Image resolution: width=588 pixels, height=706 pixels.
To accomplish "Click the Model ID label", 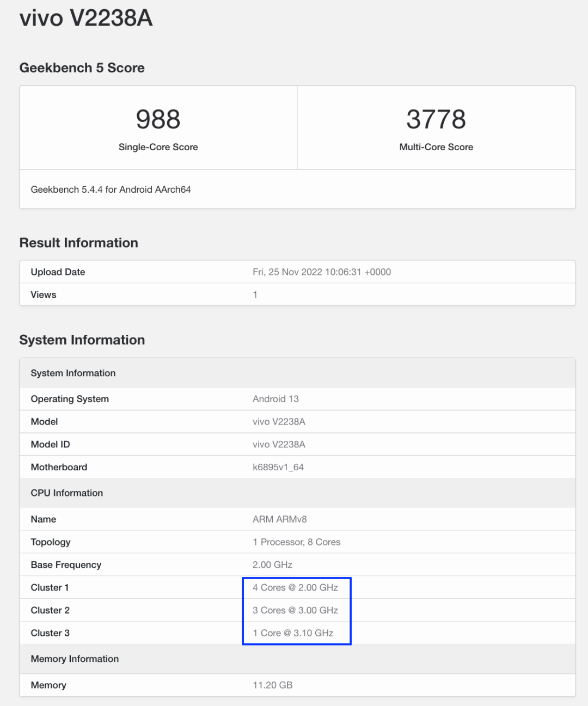I will 51,444.
